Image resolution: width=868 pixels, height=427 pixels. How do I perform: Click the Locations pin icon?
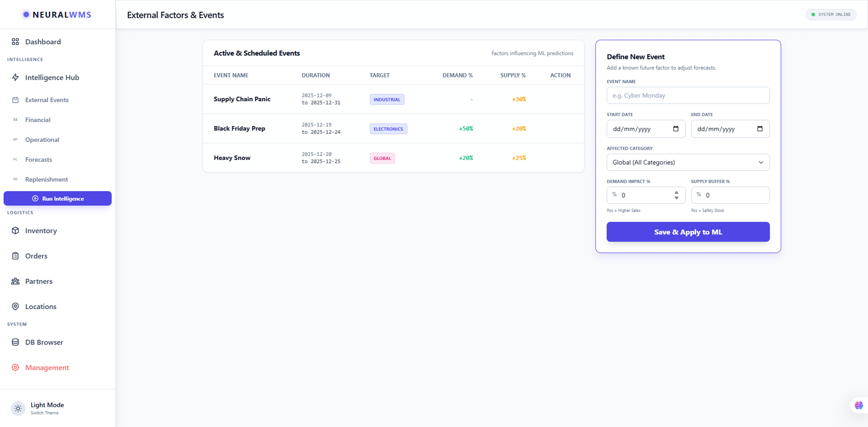(16, 306)
